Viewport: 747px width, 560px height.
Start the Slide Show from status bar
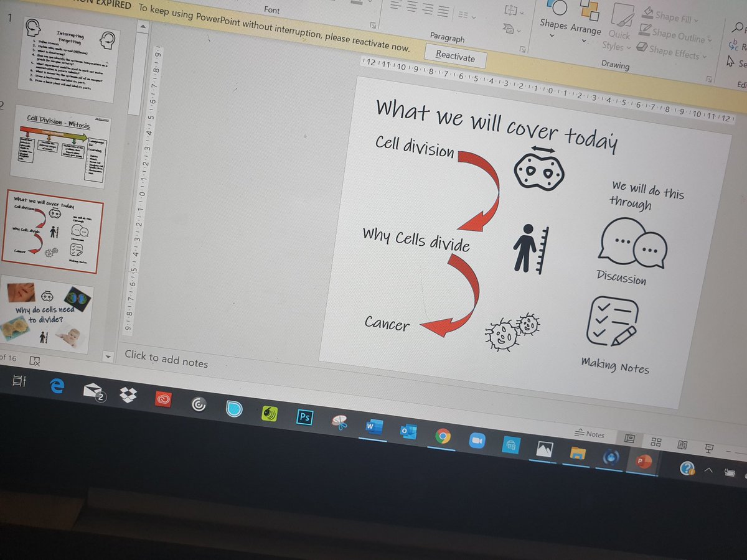(x=708, y=448)
